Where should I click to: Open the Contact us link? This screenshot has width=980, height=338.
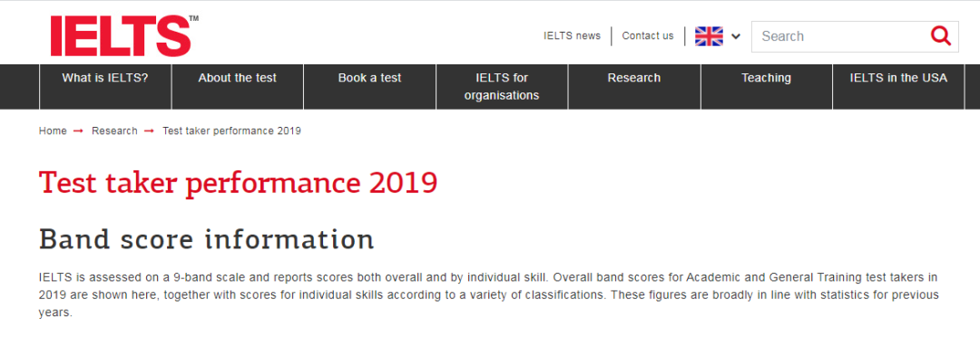click(x=648, y=35)
